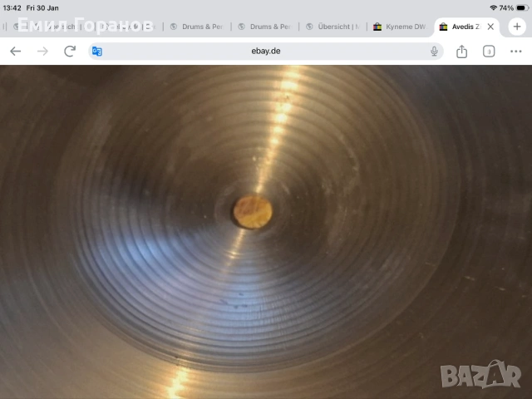
Task: Focus the ebay.de address bar
Action: click(x=266, y=52)
